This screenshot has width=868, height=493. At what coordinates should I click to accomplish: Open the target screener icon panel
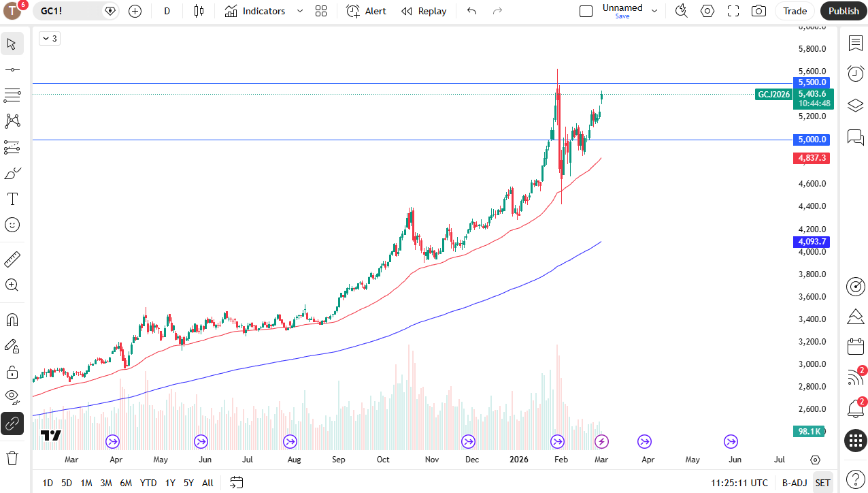[855, 287]
